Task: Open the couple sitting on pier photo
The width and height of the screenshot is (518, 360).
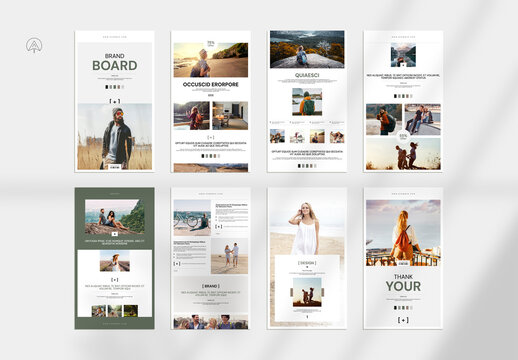Action: tap(423, 119)
